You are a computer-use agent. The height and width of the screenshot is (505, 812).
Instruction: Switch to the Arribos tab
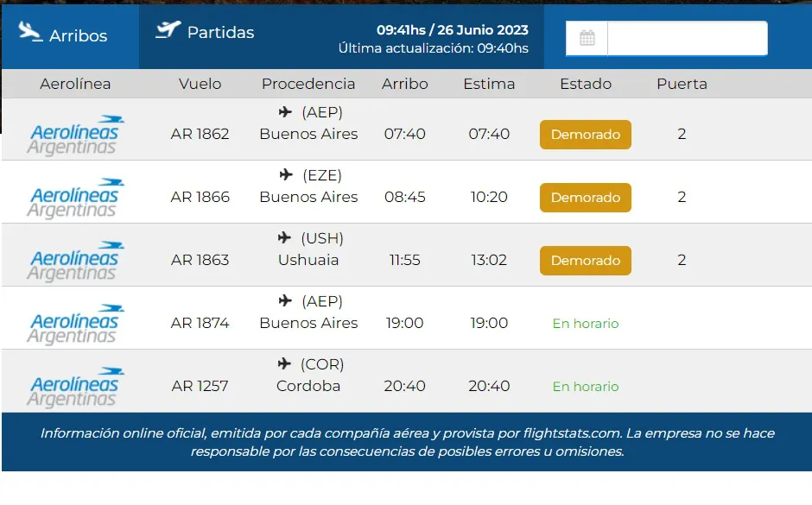coord(71,36)
